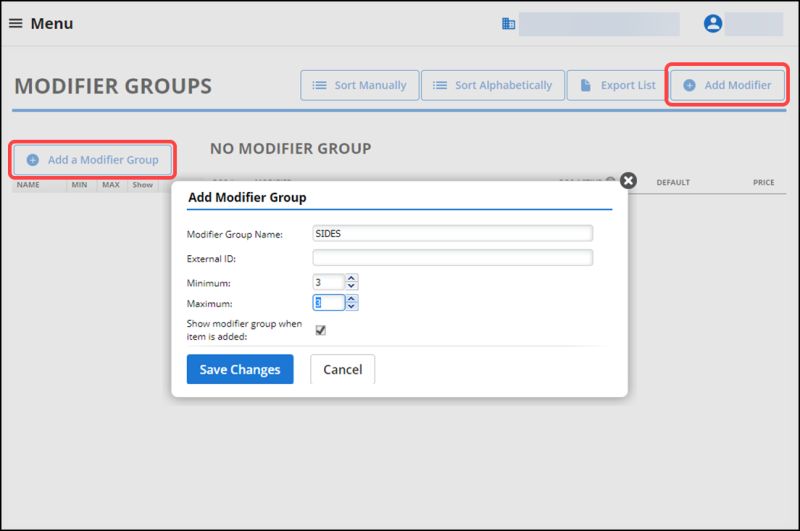Click the NAME column header
The image size is (800, 531).
[28, 185]
